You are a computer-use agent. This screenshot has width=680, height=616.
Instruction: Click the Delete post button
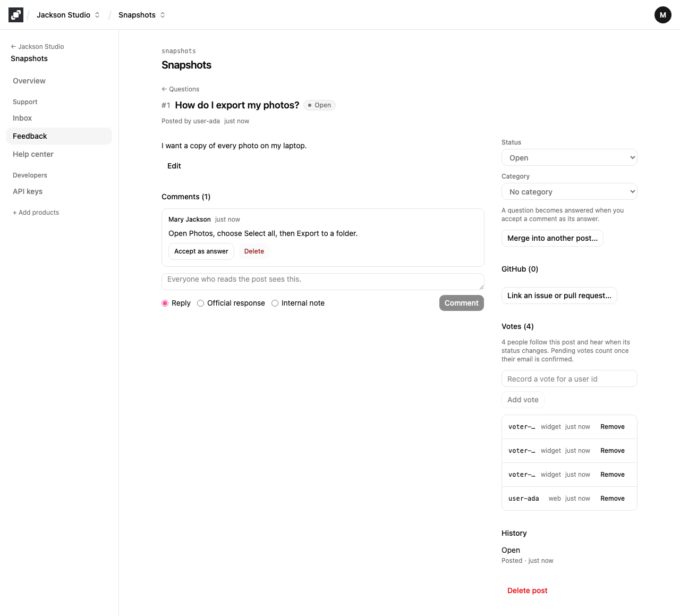(x=527, y=590)
